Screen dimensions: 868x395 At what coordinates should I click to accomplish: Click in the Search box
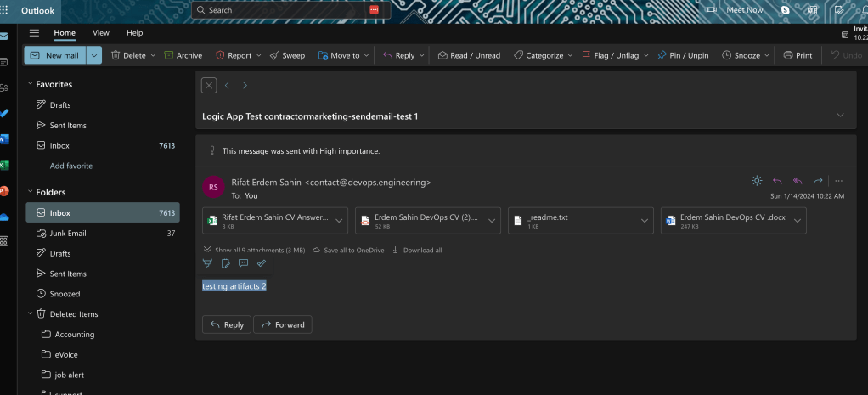pyautogui.click(x=290, y=10)
